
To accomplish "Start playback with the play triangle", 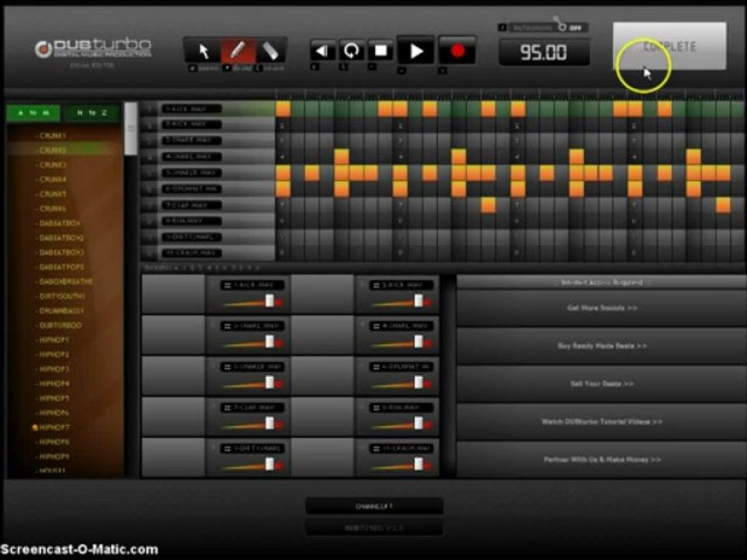I will pos(416,51).
